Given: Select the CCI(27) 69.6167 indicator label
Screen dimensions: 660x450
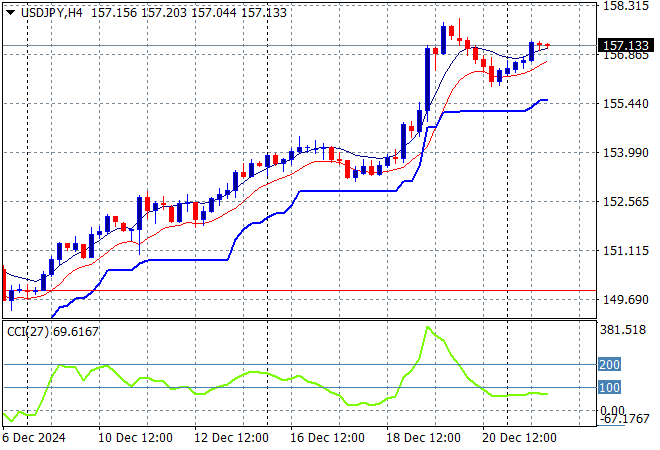Looking at the screenshot, I should point(53,332).
